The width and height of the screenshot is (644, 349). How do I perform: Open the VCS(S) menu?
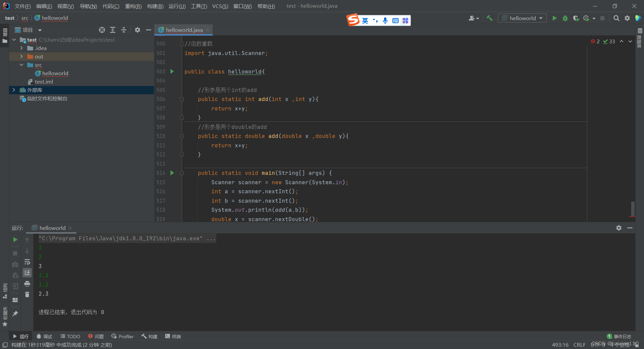pyautogui.click(x=220, y=6)
